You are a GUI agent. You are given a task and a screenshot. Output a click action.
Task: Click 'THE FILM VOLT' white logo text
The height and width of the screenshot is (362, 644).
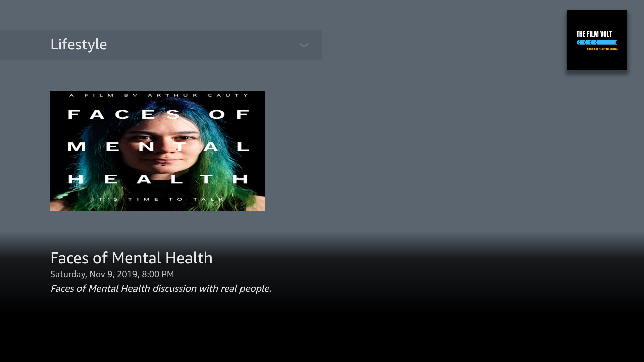coord(594,34)
